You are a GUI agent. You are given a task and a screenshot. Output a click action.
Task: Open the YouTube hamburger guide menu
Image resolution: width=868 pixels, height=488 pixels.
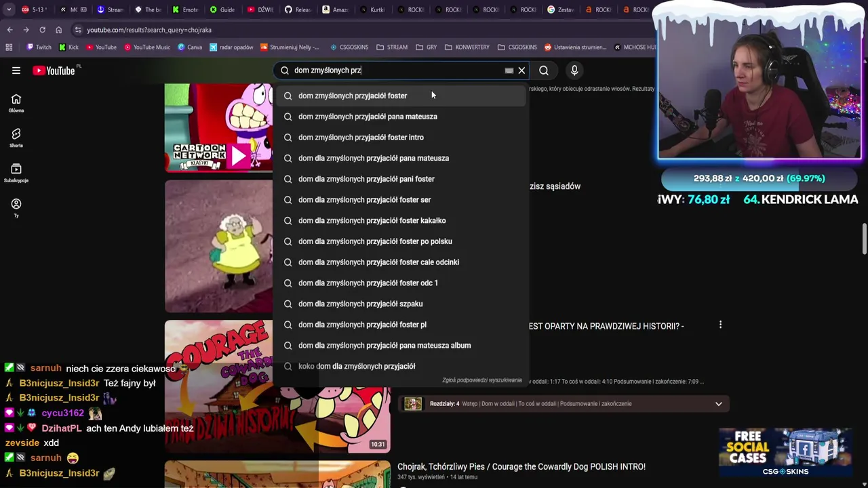[16, 70]
